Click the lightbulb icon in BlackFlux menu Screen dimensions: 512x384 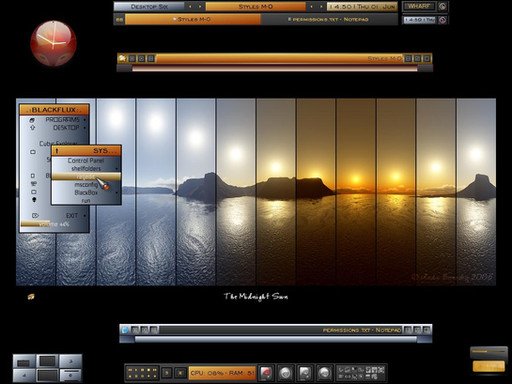click(34, 200)
